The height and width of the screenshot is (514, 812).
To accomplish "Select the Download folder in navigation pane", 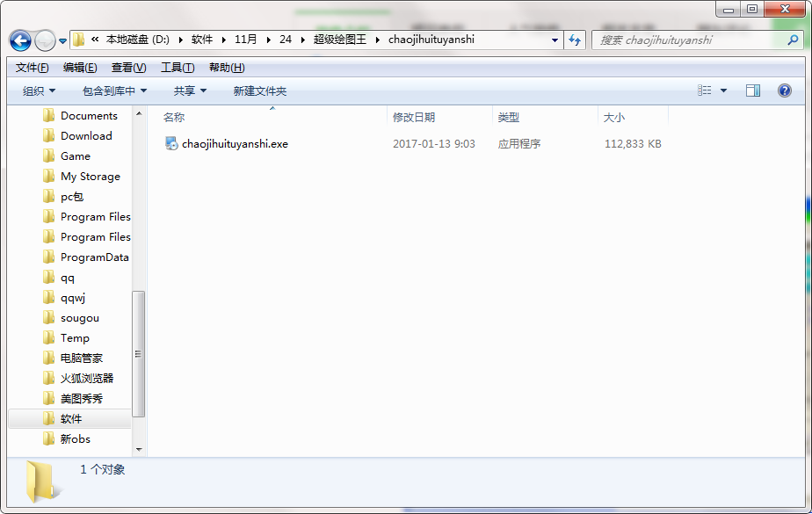I will click(x=86, y=136).
